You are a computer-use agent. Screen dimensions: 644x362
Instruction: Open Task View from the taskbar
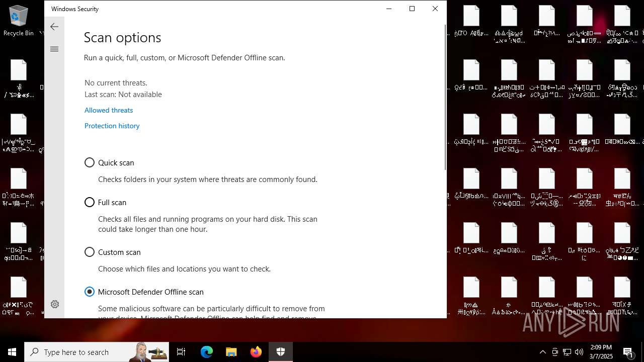click(x=181, y=352)
